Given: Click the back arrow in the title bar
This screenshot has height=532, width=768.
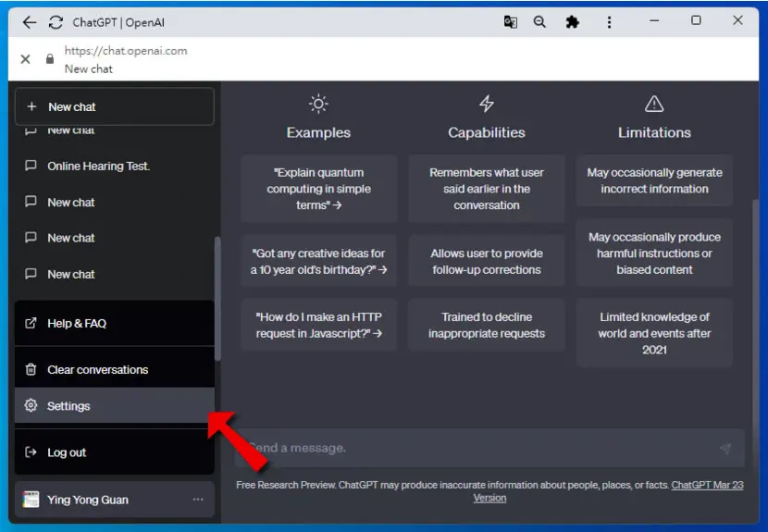Looking at the screenshot, I should point(30,22).
